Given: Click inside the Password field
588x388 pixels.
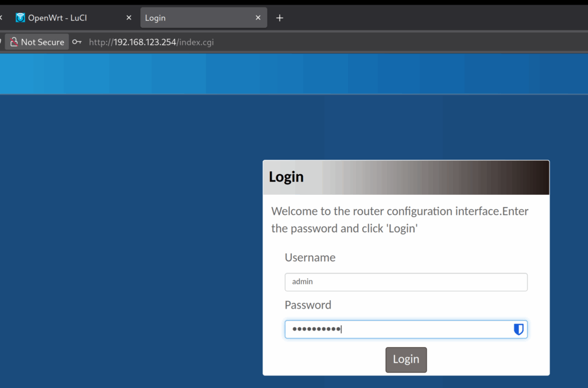Looking at the screenshot, I should click(396, 329).
